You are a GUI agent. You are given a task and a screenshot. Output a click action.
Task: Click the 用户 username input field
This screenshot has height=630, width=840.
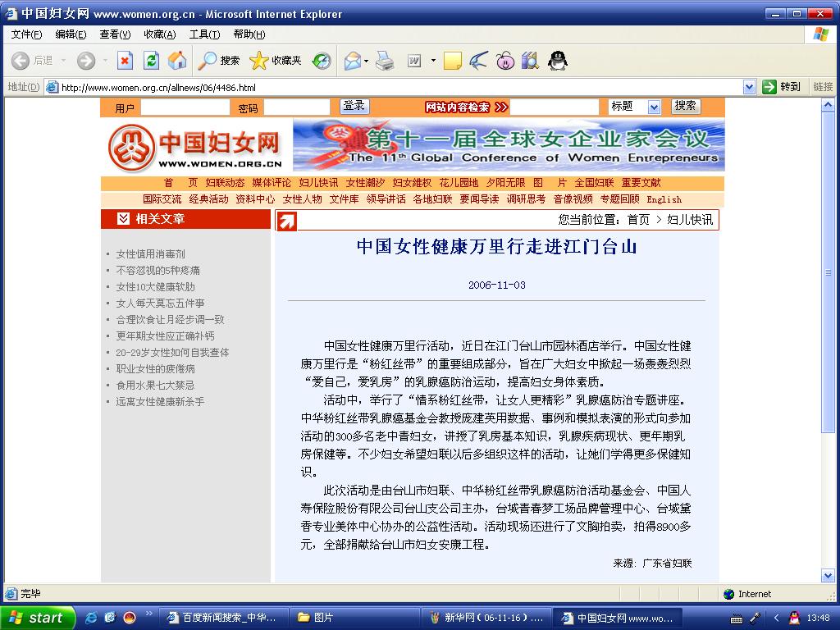click(185, 107)
